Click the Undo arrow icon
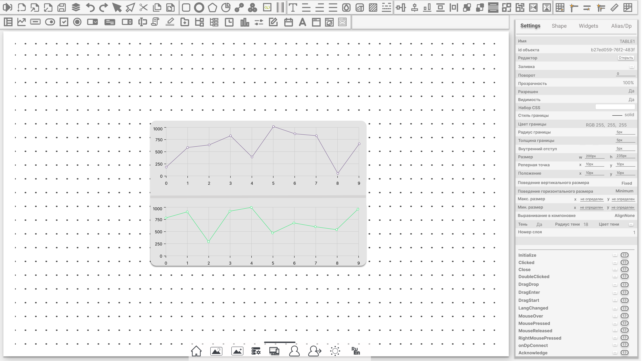 pyautogui.click(x=90, y=8)
